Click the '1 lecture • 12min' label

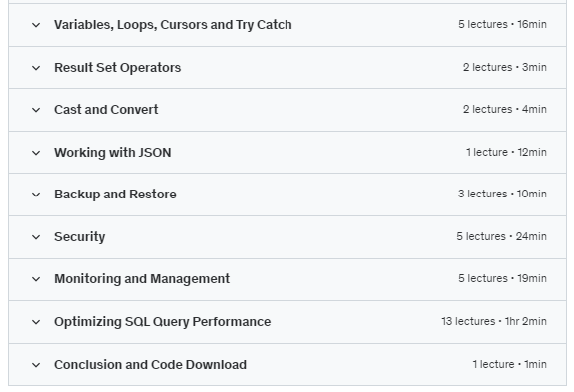[506, 152]
